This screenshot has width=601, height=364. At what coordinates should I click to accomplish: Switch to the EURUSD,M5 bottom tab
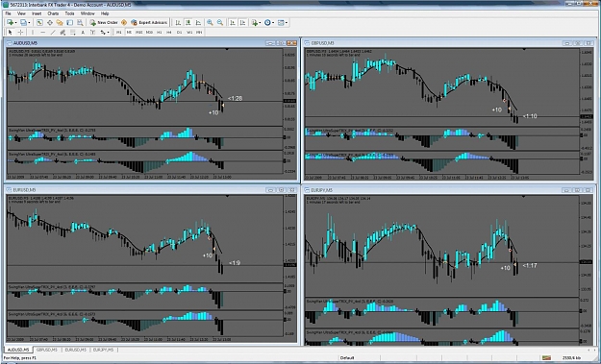[76, 350]
